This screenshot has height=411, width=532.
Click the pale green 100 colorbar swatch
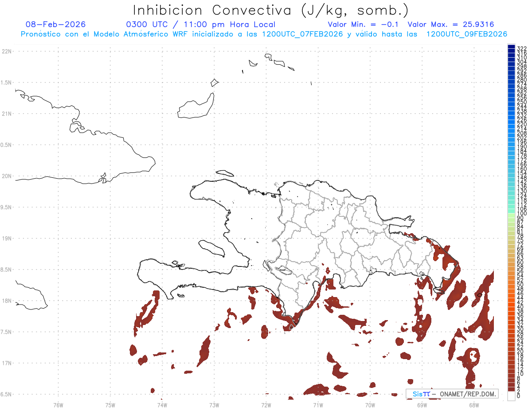pyautogui.click(x=511, y=215)
